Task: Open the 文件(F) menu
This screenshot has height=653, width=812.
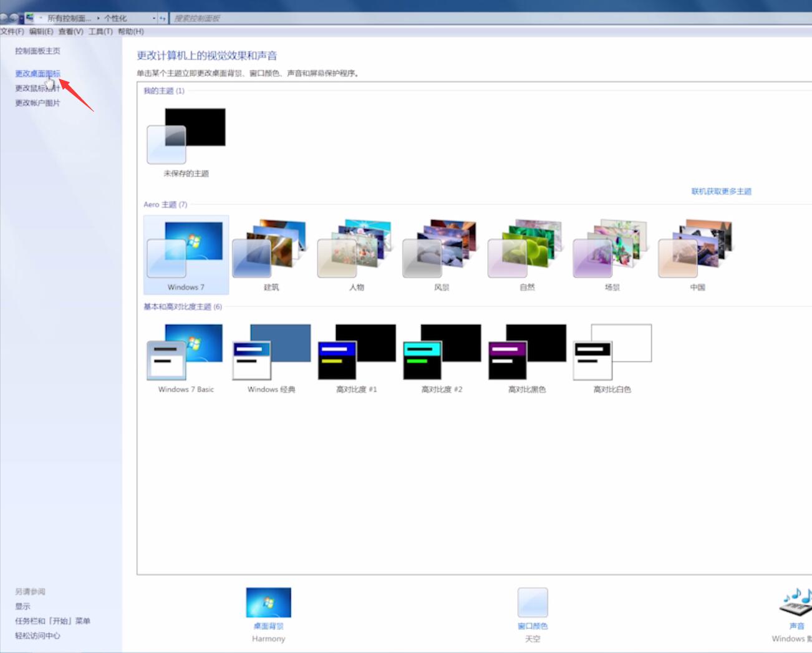Action: pyautogui.click(x=12, y=31)
